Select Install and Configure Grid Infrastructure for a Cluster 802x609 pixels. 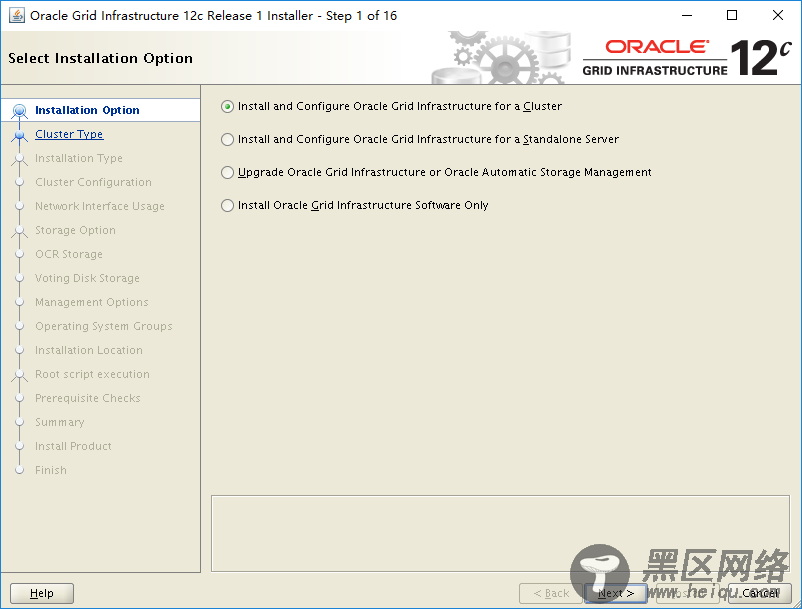[x=228, y=106]
